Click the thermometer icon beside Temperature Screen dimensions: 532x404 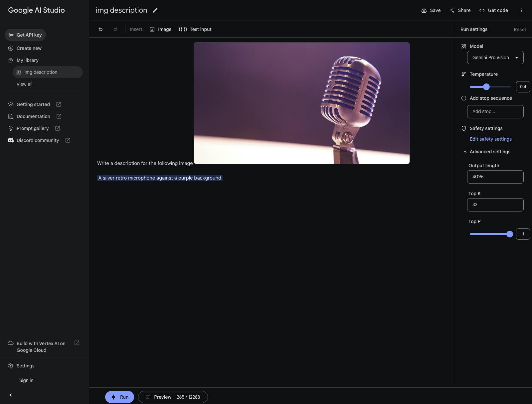click(464, 74)
